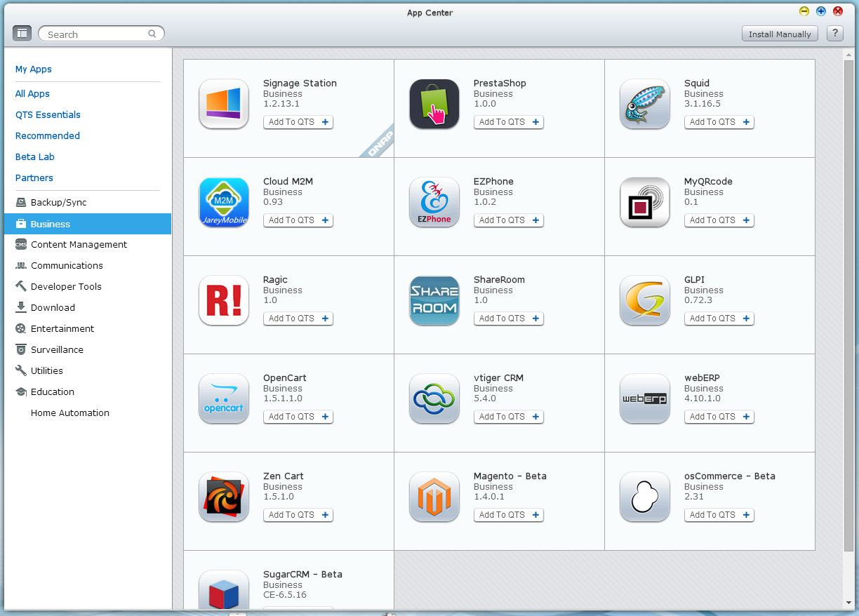Click the vertical scrollbar thumb
Viewport: 859px width, 616px height.
click(849, 305)
